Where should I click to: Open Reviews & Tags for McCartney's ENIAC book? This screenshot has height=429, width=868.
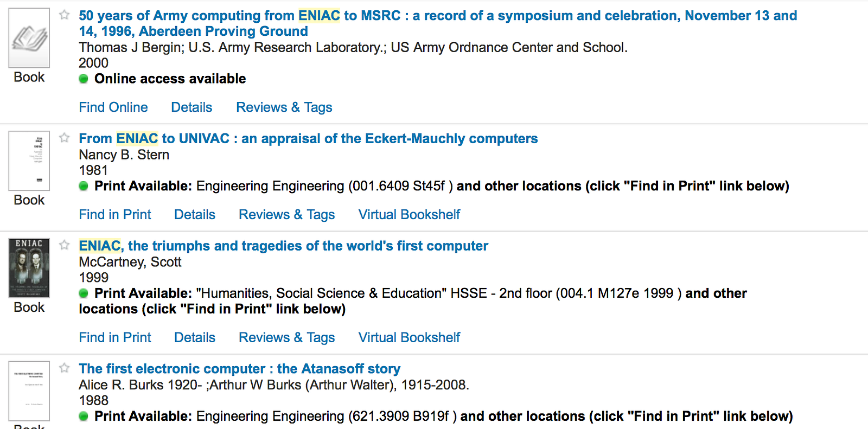coord(286,338)
